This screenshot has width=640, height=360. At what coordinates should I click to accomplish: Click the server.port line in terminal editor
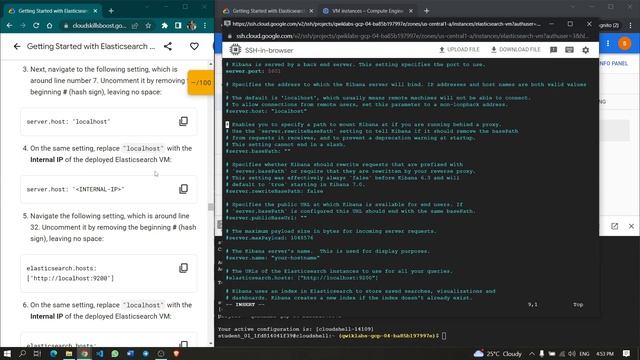[253, 71]
